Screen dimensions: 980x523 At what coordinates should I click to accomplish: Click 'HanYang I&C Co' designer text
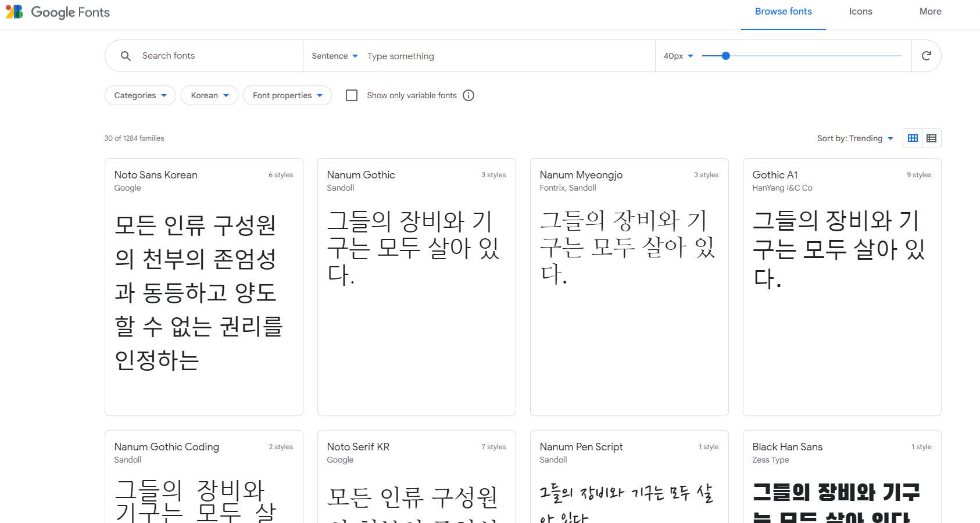point(782,188)
